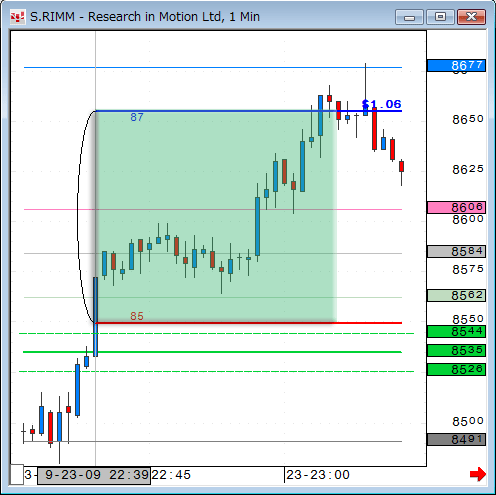496x495 pixels.
Task: Click the $1.06 profit label
Action: tap(381, 104)
